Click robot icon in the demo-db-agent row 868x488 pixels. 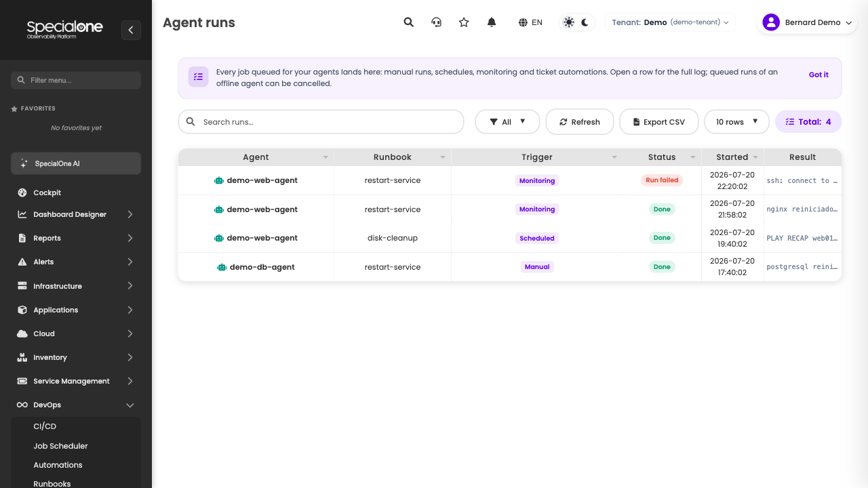coord(222,267)
